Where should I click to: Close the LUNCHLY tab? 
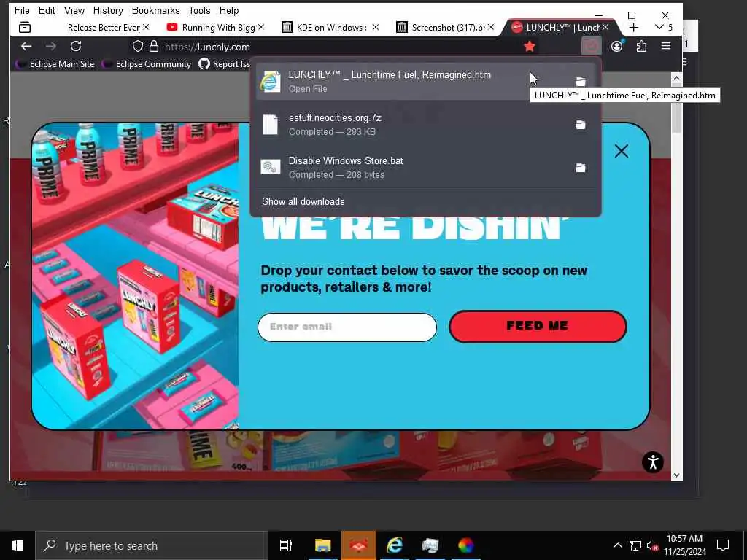[605, 28]
